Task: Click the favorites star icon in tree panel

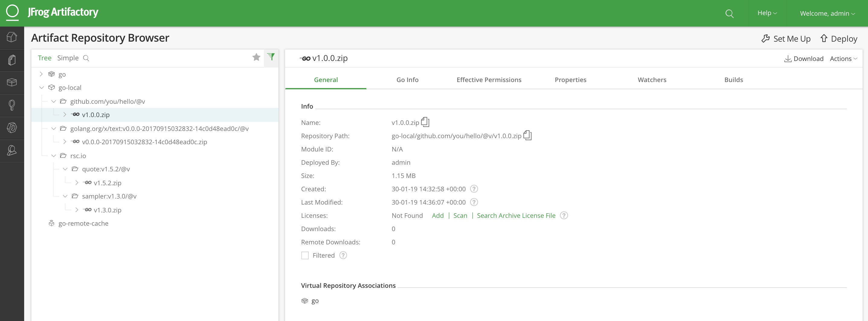Action: point(256,58)
